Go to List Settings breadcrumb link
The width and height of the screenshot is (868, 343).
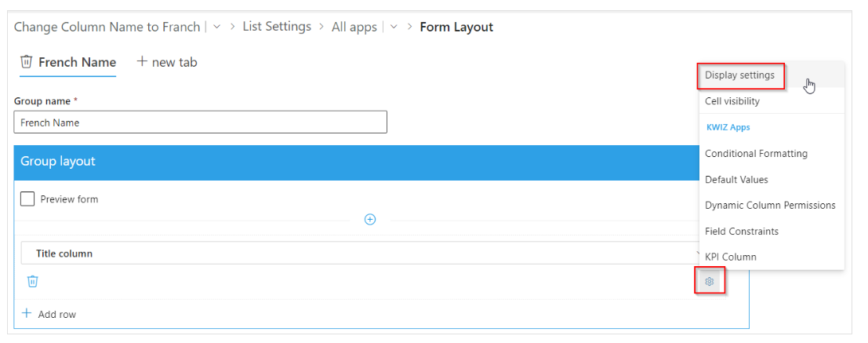[x=277, y=27]
